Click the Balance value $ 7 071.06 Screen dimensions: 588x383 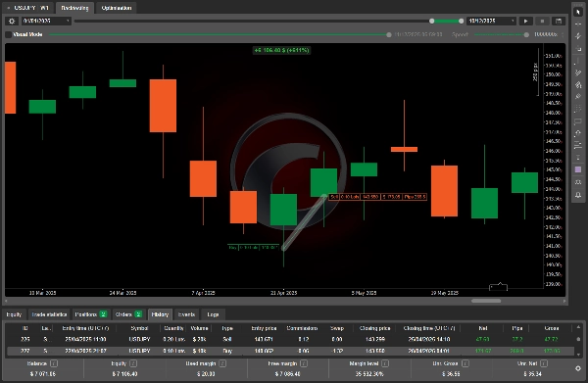pos(43,373)
